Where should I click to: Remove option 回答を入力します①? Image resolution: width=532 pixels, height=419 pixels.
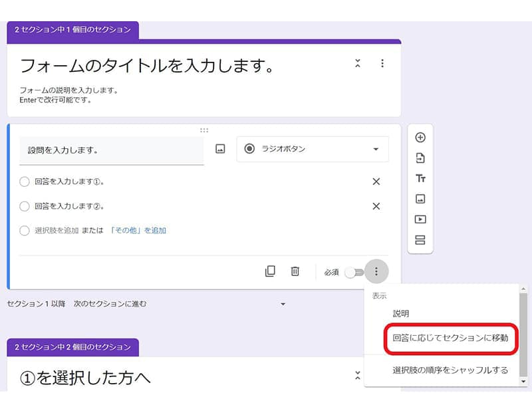(x=376, y=182)
